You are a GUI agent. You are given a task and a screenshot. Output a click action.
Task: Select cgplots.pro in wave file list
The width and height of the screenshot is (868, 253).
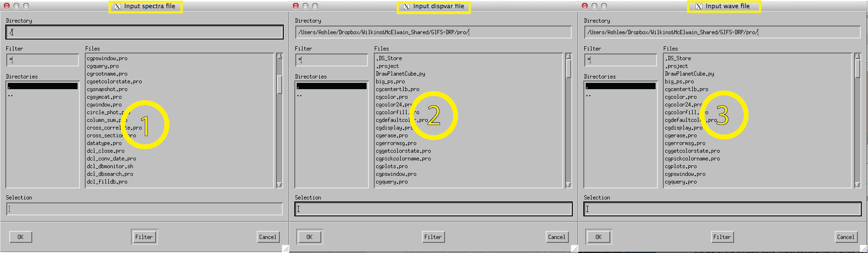point(681,166)
